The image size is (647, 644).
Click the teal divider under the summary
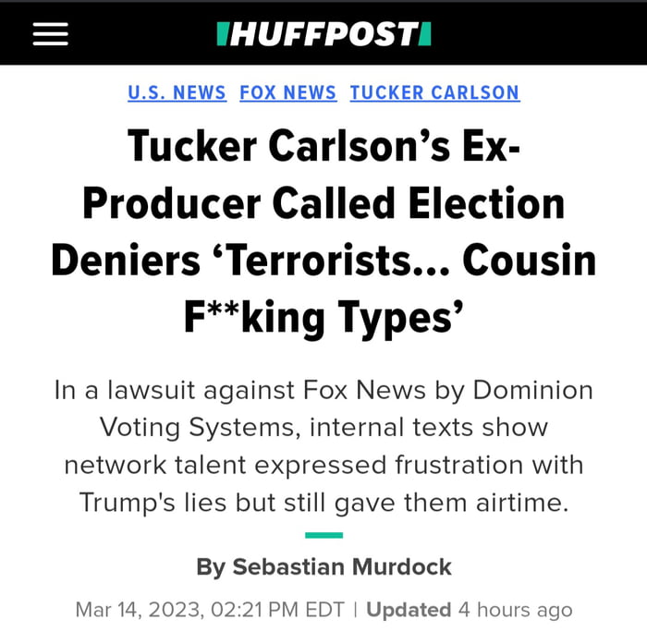click(323, 535)
